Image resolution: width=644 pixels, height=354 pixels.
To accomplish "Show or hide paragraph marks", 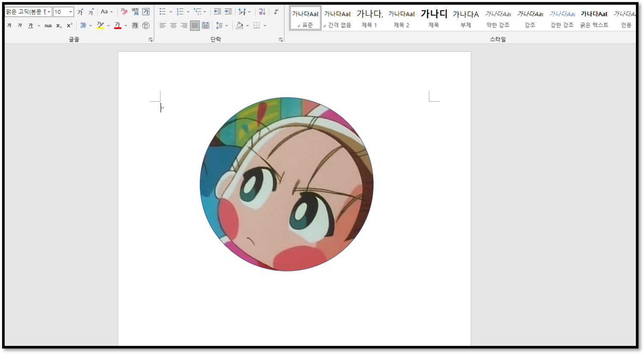I will click(276, 12).
